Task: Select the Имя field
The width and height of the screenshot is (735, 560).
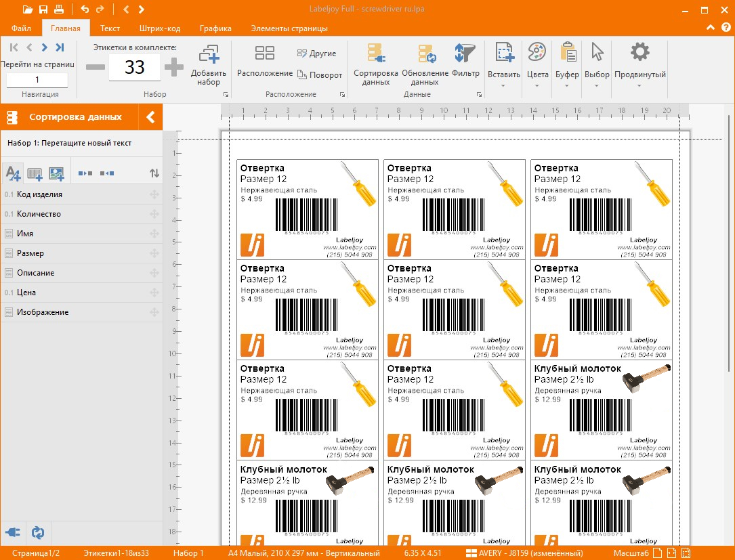Action: pos(81,234)
